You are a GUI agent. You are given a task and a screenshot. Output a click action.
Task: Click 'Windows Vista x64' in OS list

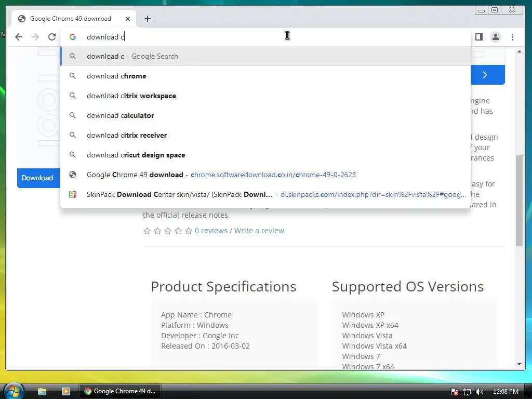point(374,346)
